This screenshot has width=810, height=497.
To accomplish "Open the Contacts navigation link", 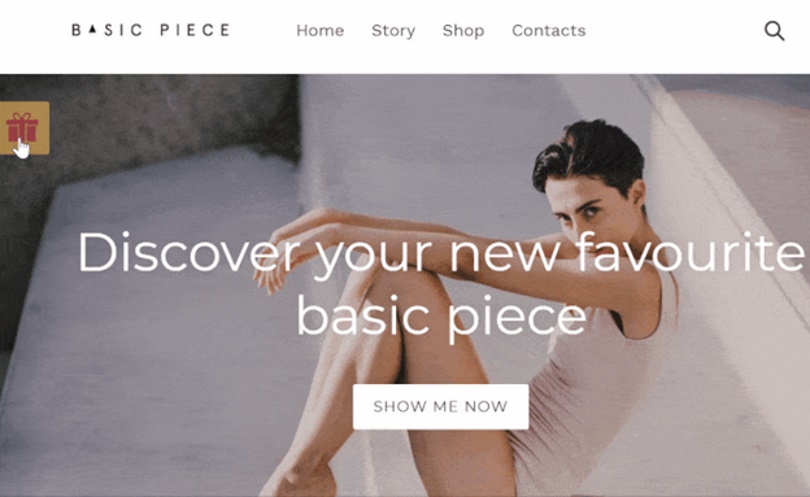I will click(549, 30).
